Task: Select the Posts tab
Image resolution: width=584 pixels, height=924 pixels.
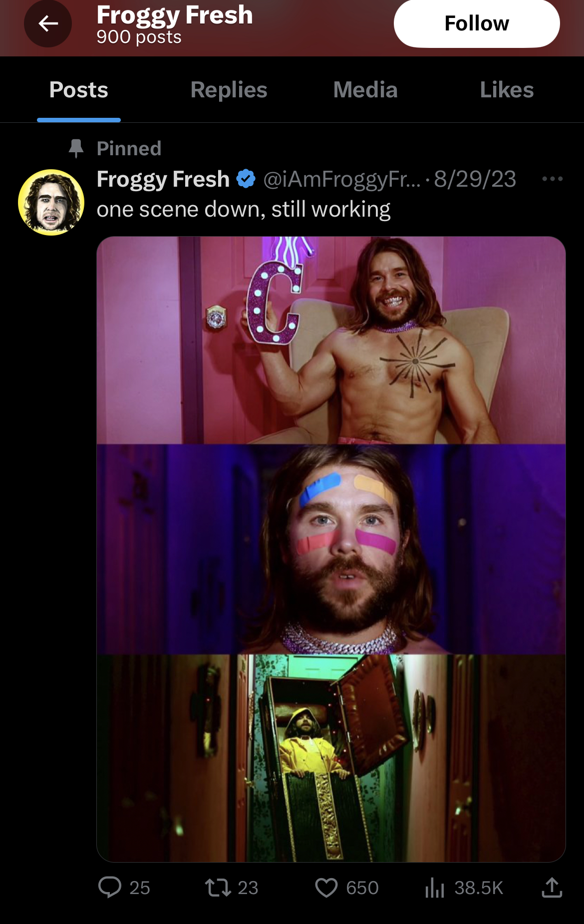Action: (79, 90)
